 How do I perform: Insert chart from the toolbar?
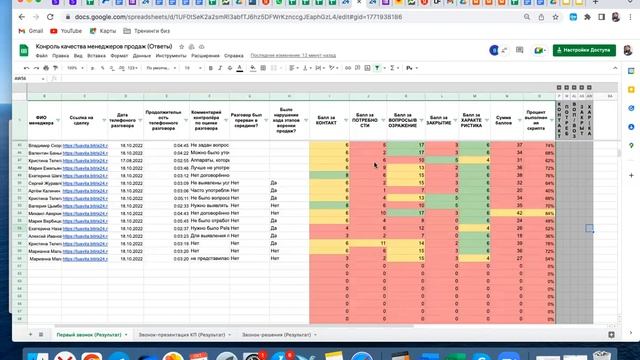point(367,68)
